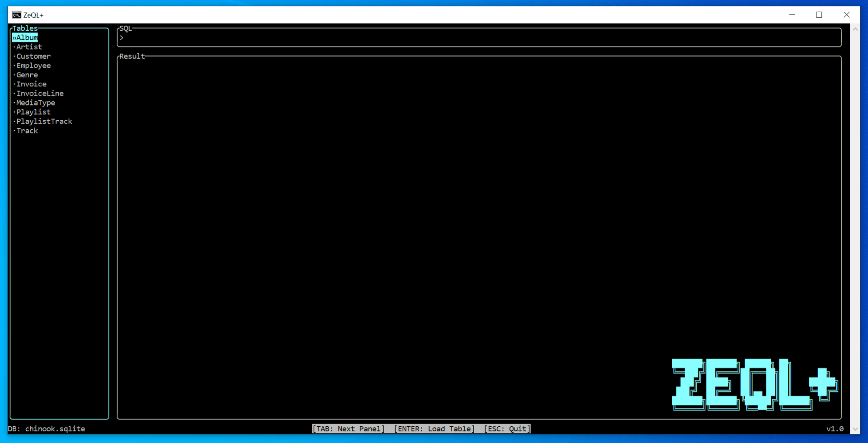
Task: Close the ZeQL+ window
Action: pyautogui.click(x=846, y=15)
